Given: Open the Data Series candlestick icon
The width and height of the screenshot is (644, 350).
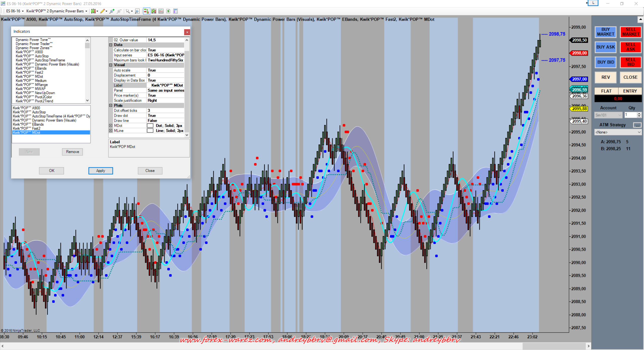Looking at the screenshot, I should tap(154, 11).
